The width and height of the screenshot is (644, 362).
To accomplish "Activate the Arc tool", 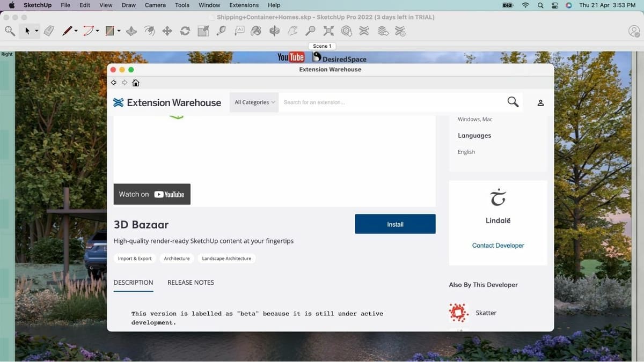I will click(88, 31).
